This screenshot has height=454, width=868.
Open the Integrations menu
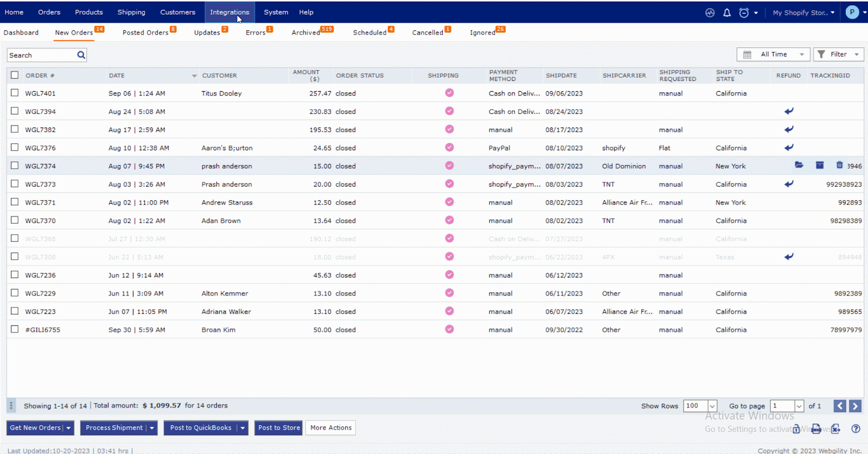229,12
